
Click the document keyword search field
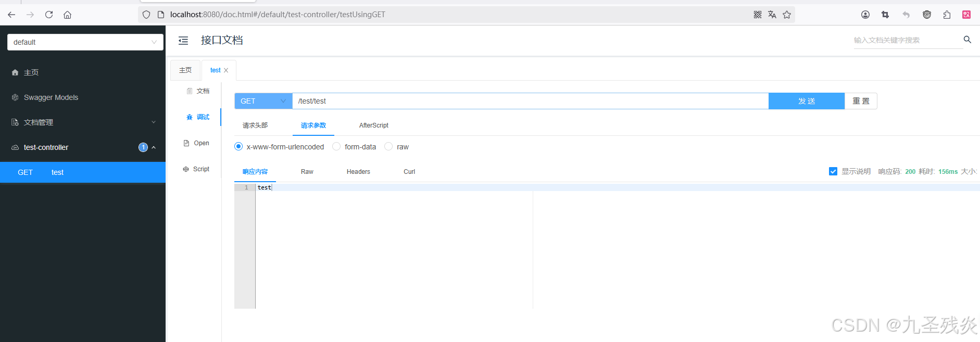[x=908, y=40]
